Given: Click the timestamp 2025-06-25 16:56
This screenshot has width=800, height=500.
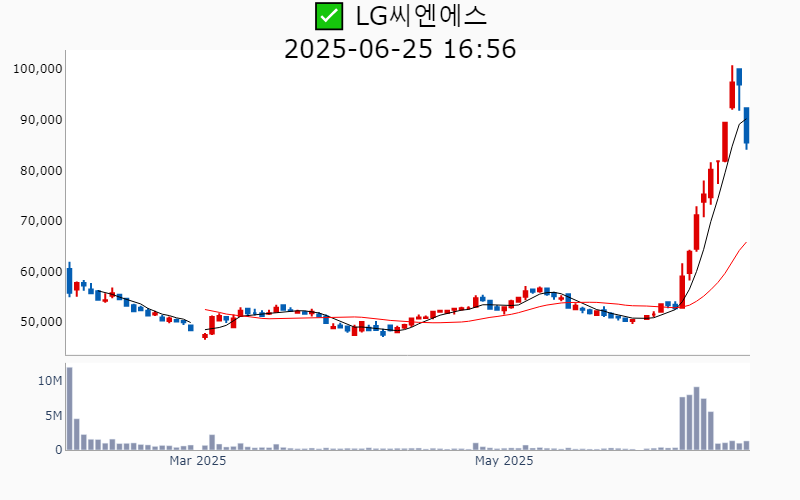Looking at the screenshot, I should click(x=400, y=49).
